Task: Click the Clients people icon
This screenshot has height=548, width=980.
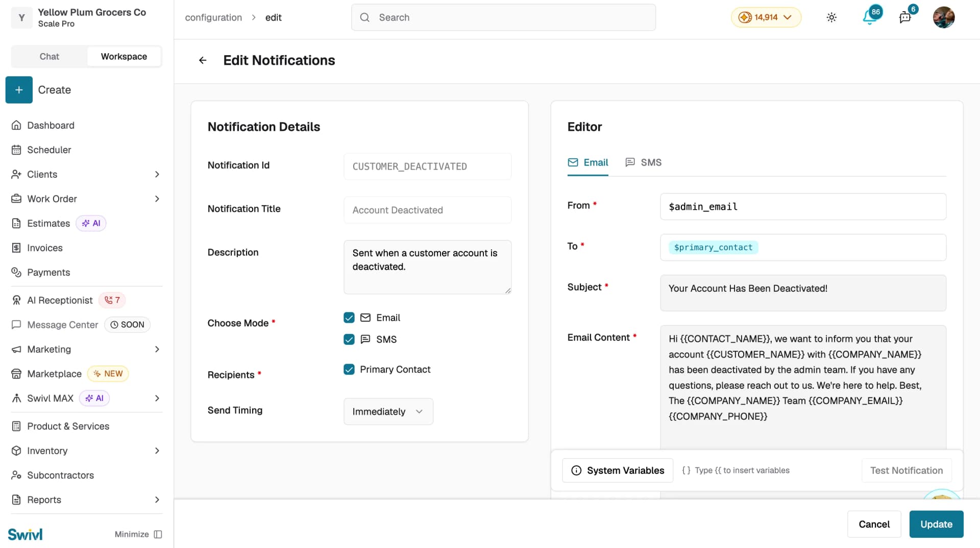Action: click(x=16, y=174)
